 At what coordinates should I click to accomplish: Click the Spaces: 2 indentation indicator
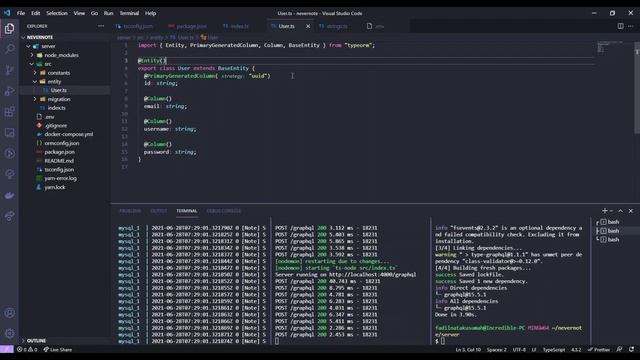pyautogui.click(x=497, y=349)
